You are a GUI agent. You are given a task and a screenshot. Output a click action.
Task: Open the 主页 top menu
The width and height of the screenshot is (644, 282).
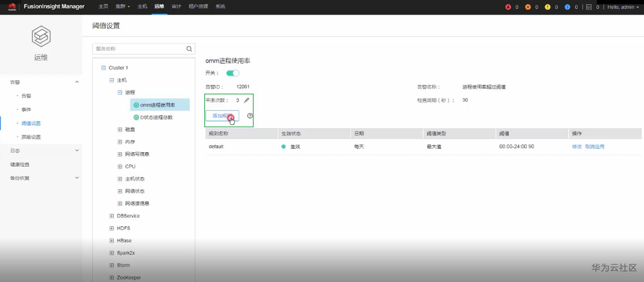103,6
